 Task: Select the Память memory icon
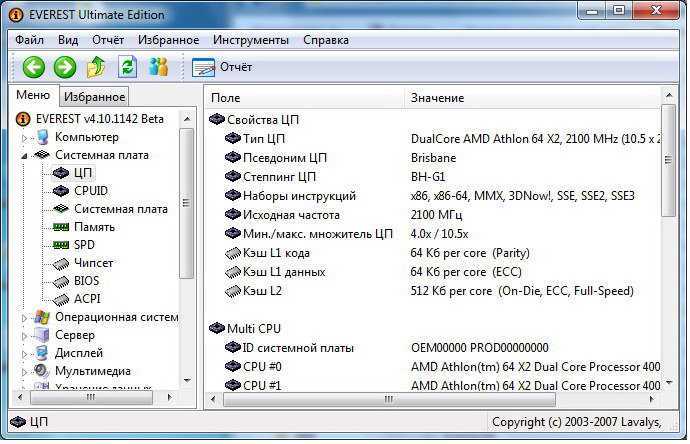(x=61, y=227)
